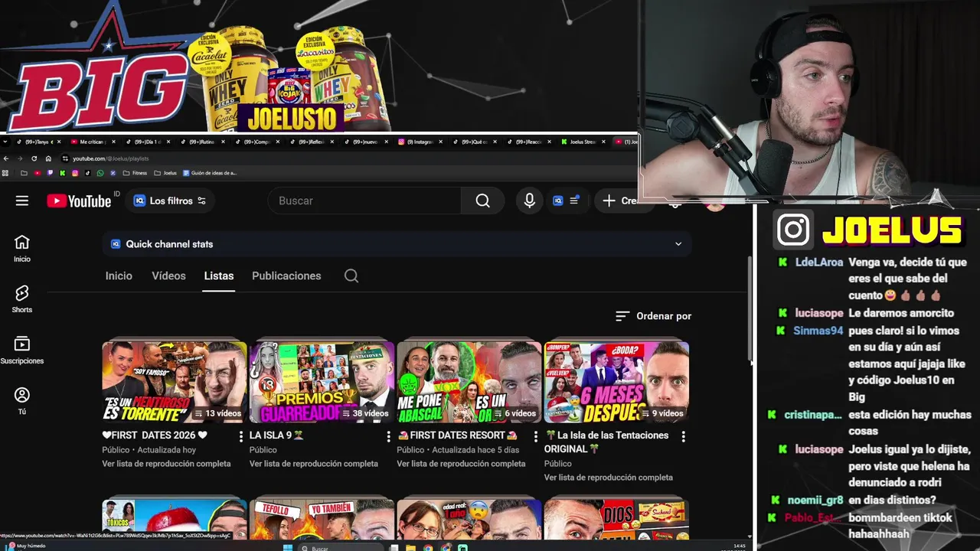
Task: Activate voice search microphone
Action: tap(529, 201)
